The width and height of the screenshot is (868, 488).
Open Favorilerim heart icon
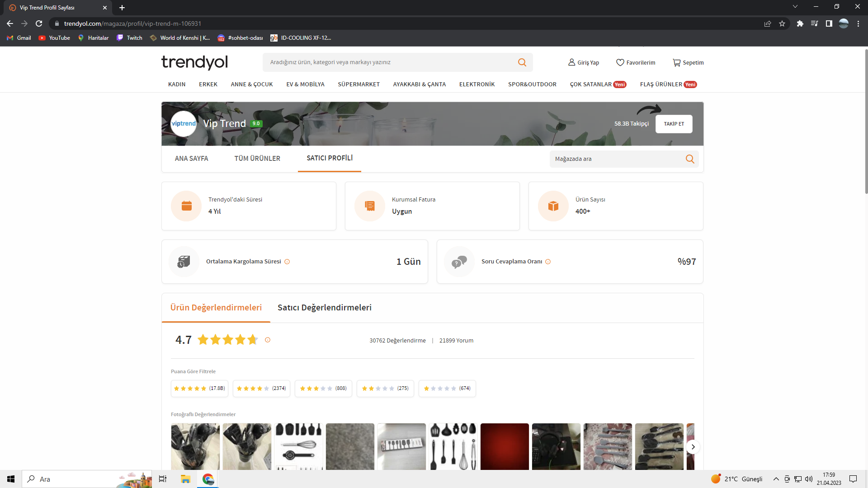[620, 62]
